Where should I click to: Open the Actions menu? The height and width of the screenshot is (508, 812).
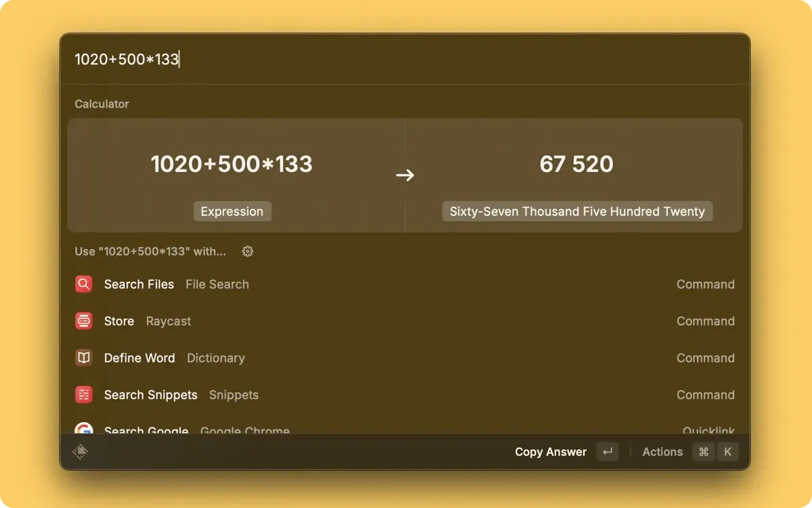(662, 452)
